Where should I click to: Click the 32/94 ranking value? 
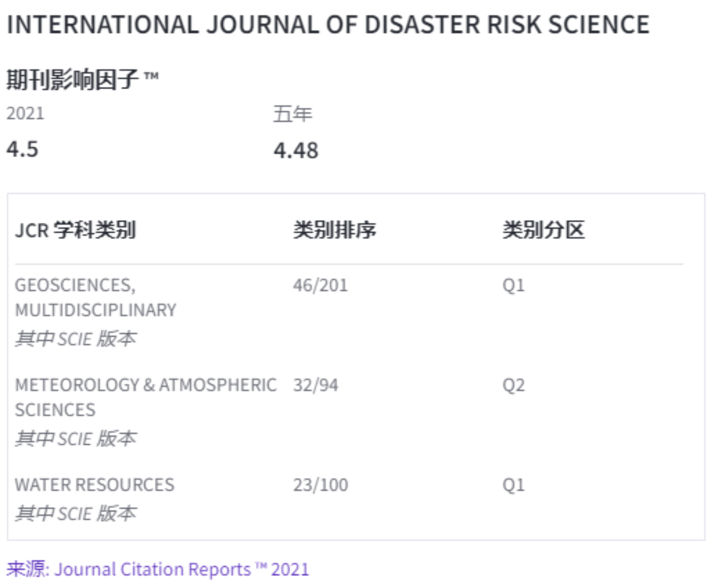[x=315, y=385]
